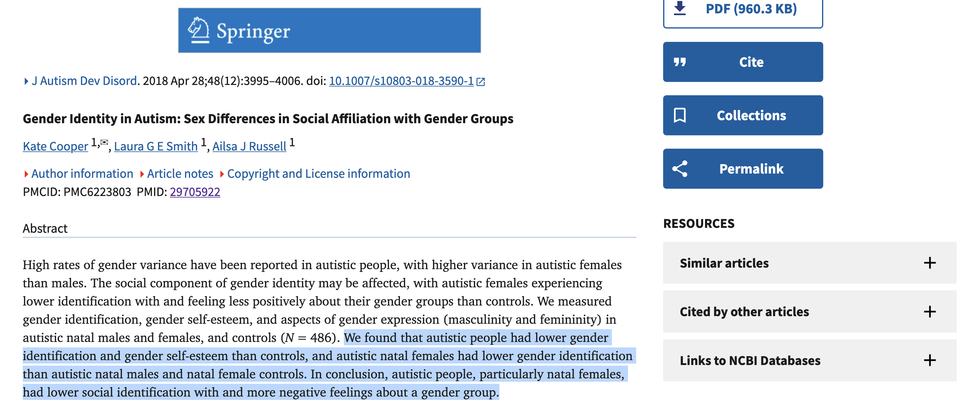Open author Ailsa J Russell link
The height and width of the screenshot is (409, 980).
coord(249,146)
